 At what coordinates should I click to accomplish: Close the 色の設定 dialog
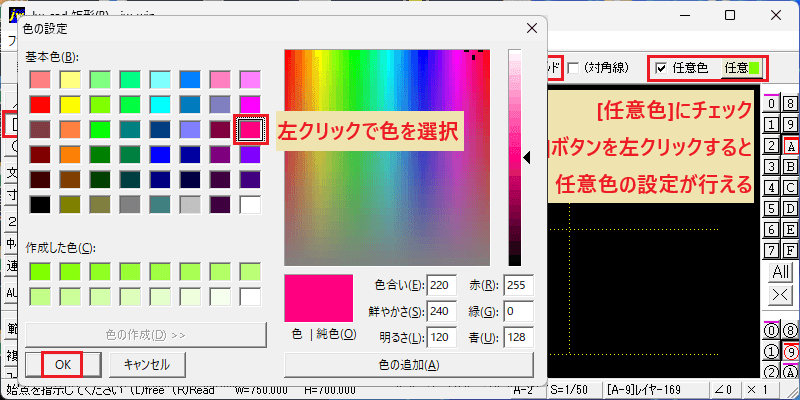click(532, 29)
